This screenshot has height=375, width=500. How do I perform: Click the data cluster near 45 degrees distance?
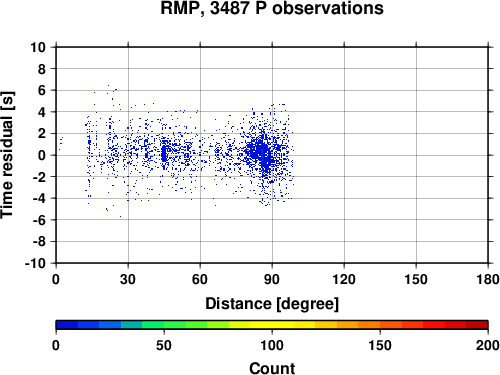(x=164, y=154)
